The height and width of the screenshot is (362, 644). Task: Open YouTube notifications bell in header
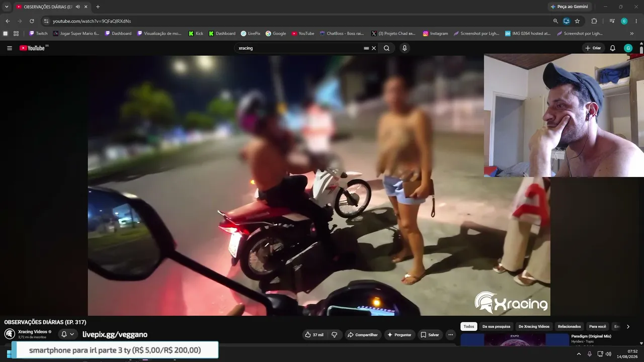[612, 48]
